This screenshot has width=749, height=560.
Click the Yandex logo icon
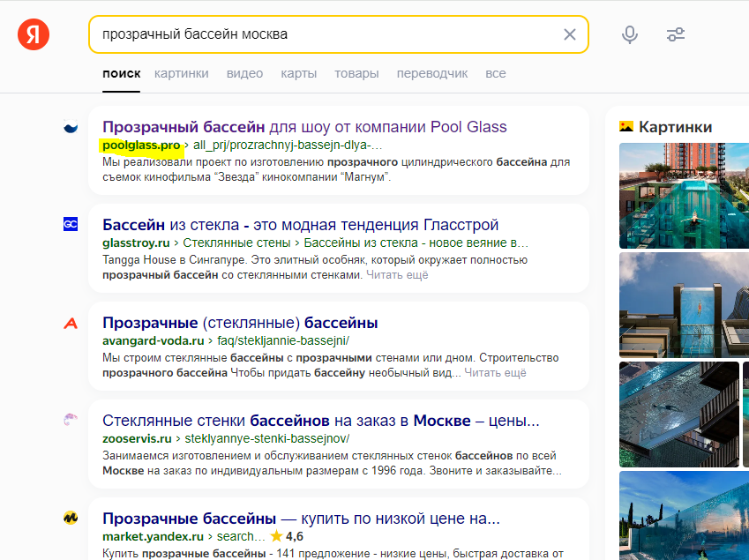click(34, 35)
